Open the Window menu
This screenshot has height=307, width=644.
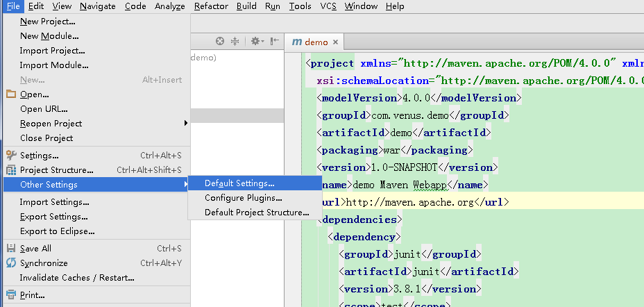[361, 6]
